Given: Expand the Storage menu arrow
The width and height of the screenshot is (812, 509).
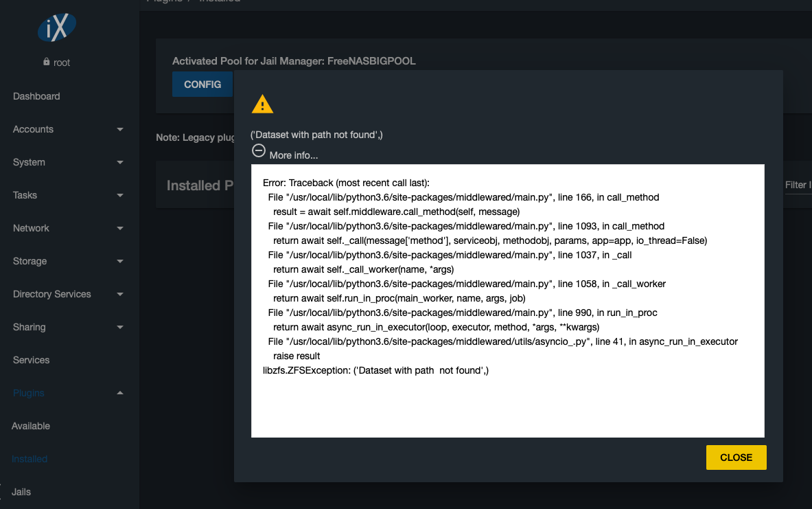Looking at the screenshot, I should coord(120,261).
